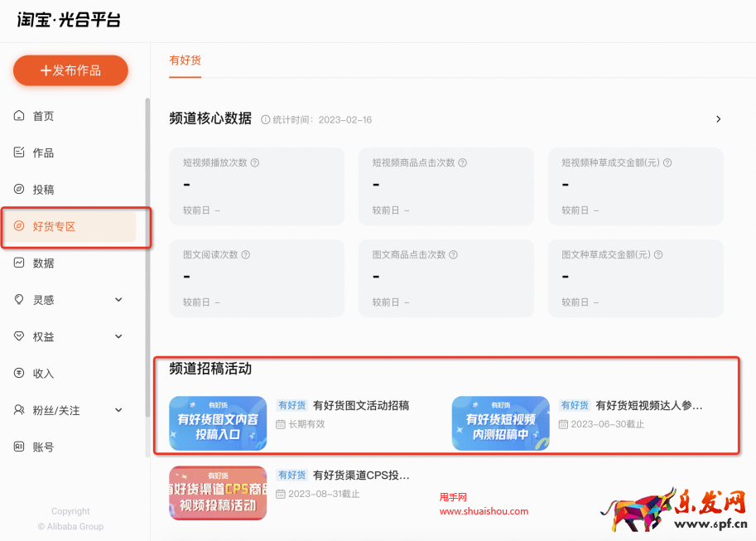Click the 账号 account card icon
Viewport: 756px width, 541px height.
[19, 447]
